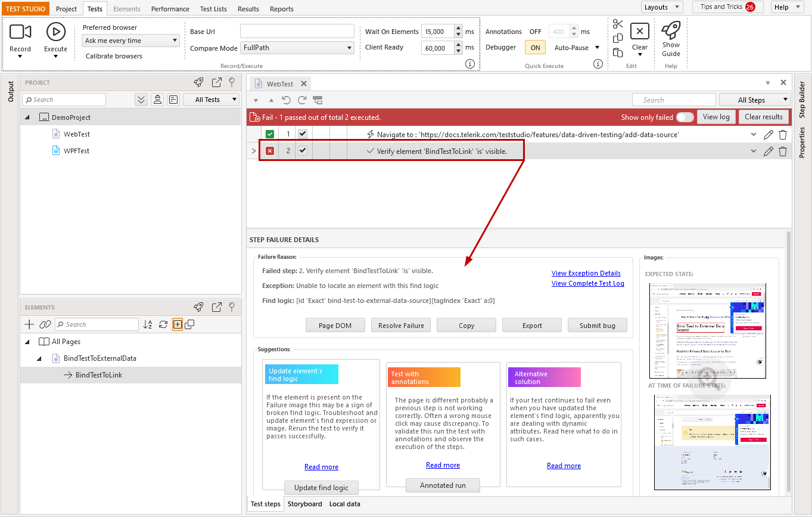Screen dimensions: 812x517
Task: Switch to the Reports tab
Action: [x=281, y=9]
